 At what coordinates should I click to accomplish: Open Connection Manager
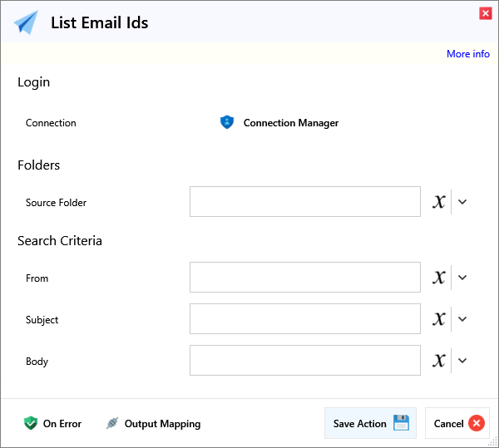click(x=290, y=123)
